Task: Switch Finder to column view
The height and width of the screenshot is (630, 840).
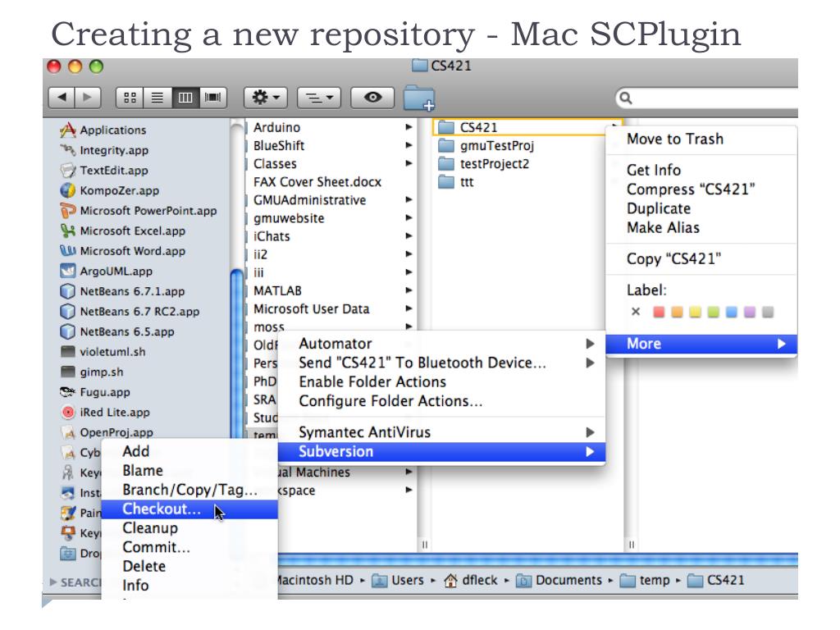Action: pos(185,98)
